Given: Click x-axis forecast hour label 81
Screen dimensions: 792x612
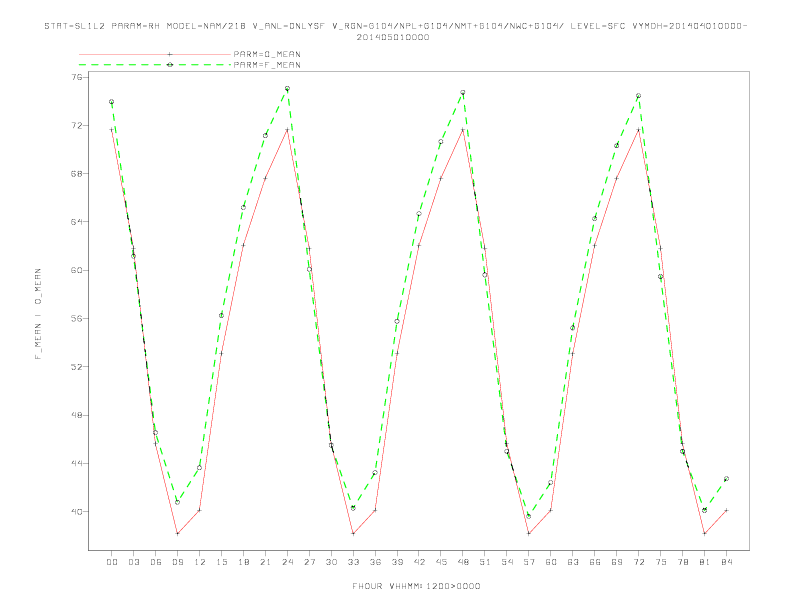Looking at the screenshot, I should [705, 562].
